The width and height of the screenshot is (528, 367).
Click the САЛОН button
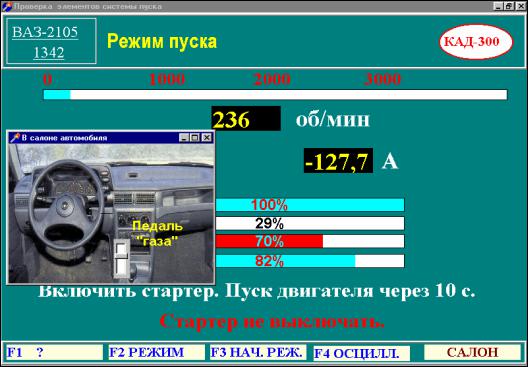pyautogui.click(x=472, y=352)
